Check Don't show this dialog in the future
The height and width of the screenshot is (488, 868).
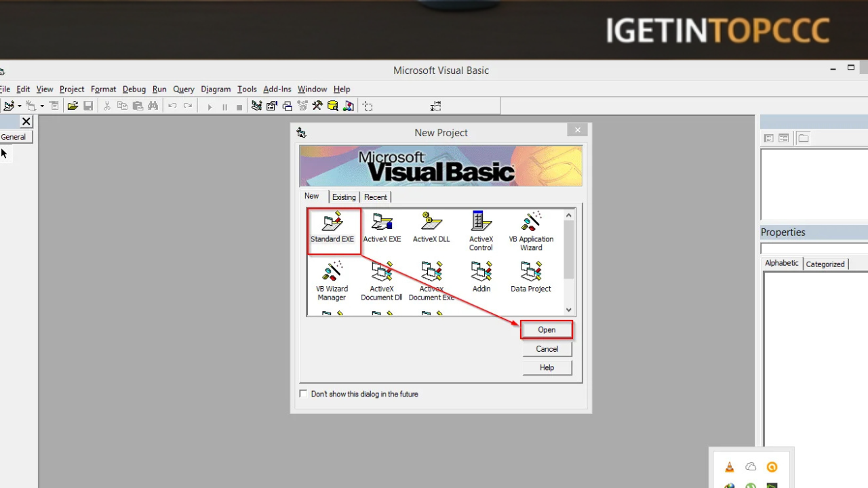(303, 394)
